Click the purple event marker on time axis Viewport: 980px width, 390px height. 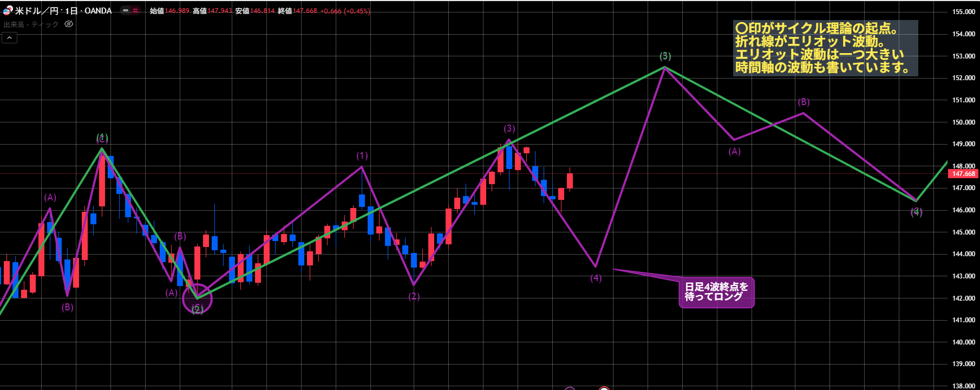point(570,388)
